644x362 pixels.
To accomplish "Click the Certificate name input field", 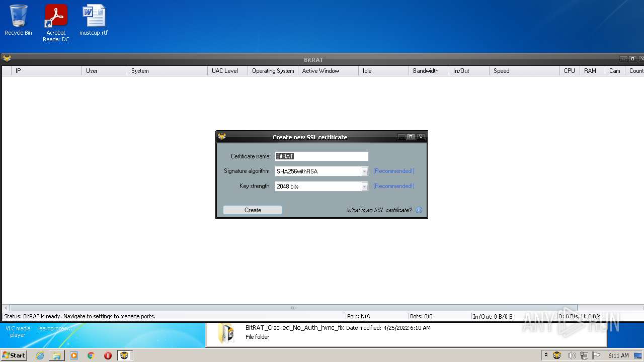I will tap(321, 156).
